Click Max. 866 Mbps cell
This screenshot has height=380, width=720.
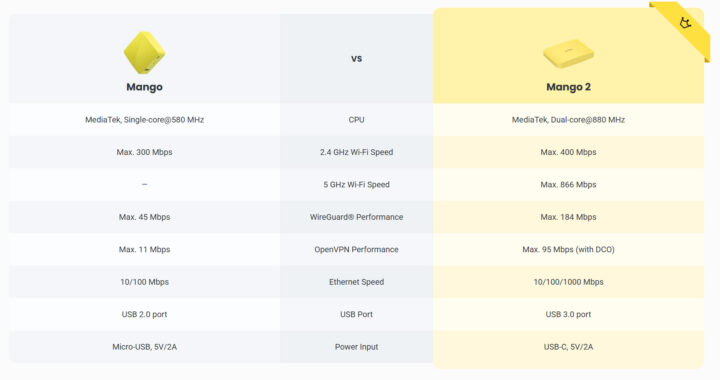[x=568, y=184]
